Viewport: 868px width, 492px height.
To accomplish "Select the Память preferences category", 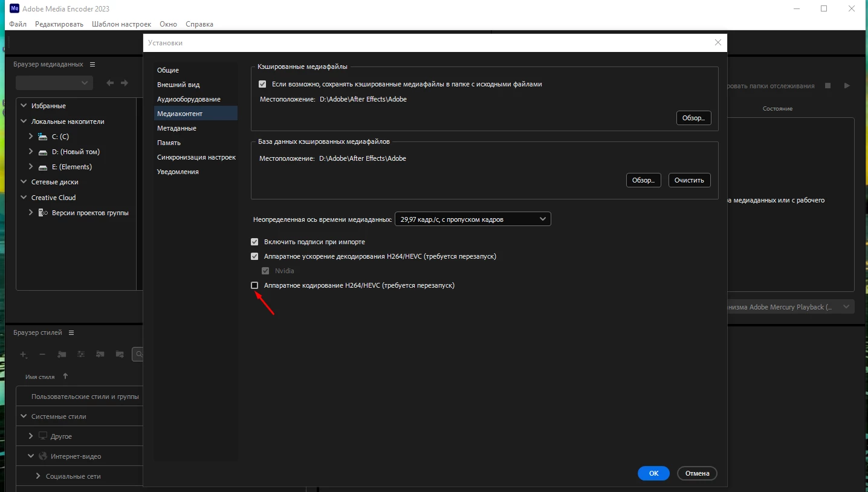I will (x=196, y=143).
